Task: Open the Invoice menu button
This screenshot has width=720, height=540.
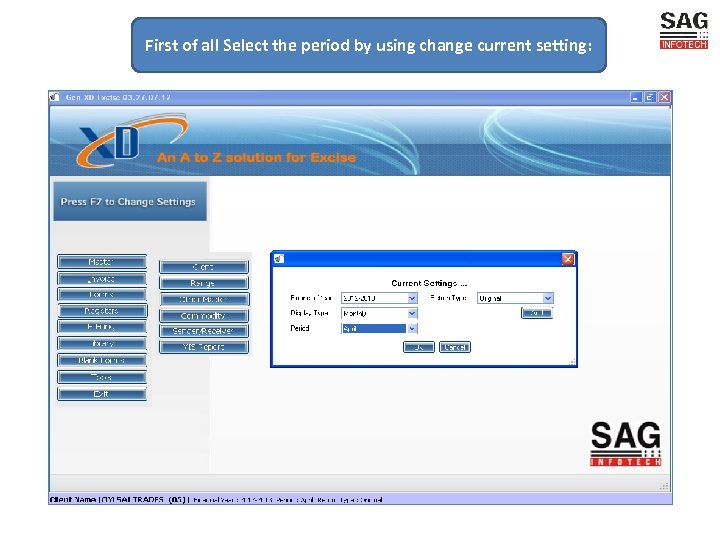Action: (102, 279)
